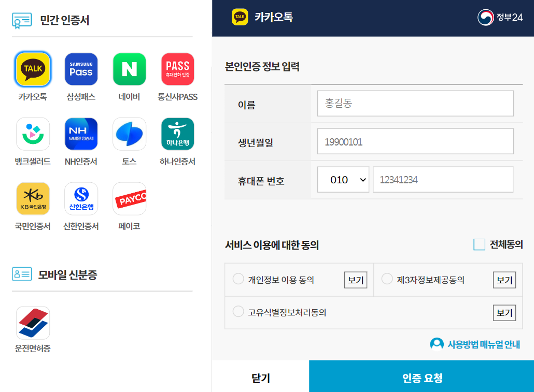
Task: Click the user manual avatar icon
Action: 437,344
